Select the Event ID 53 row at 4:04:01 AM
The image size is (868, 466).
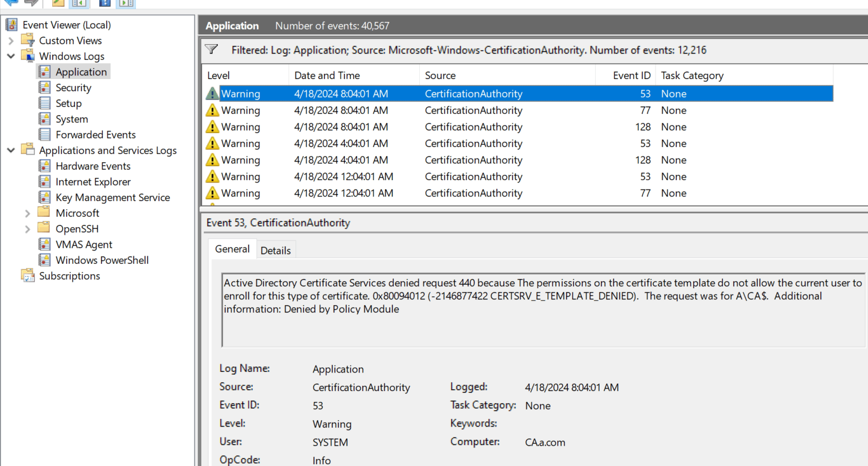(518, 144)
